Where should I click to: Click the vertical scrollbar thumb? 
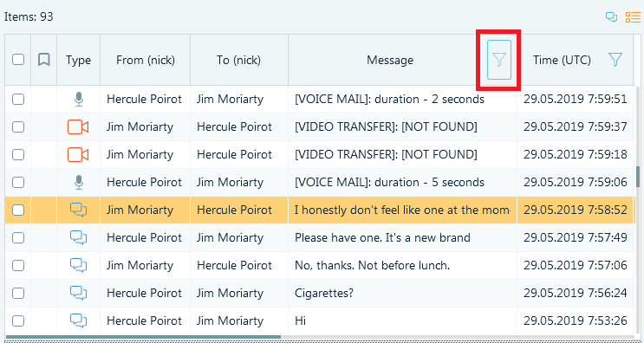pos(638,176)
